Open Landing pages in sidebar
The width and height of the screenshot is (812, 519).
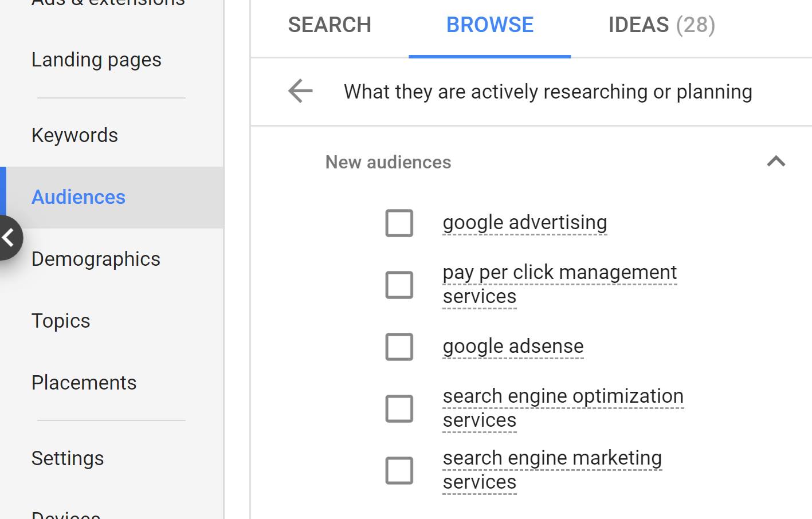click(96, 60)
